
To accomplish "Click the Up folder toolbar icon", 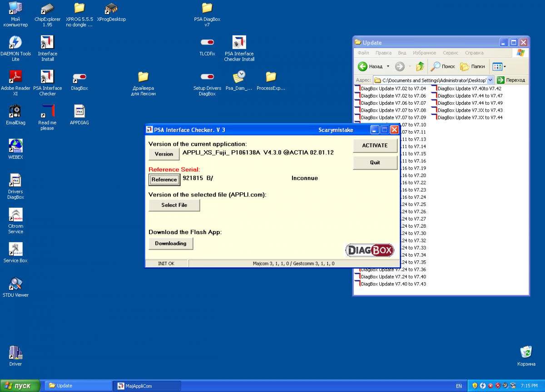I will coord(420,67).
